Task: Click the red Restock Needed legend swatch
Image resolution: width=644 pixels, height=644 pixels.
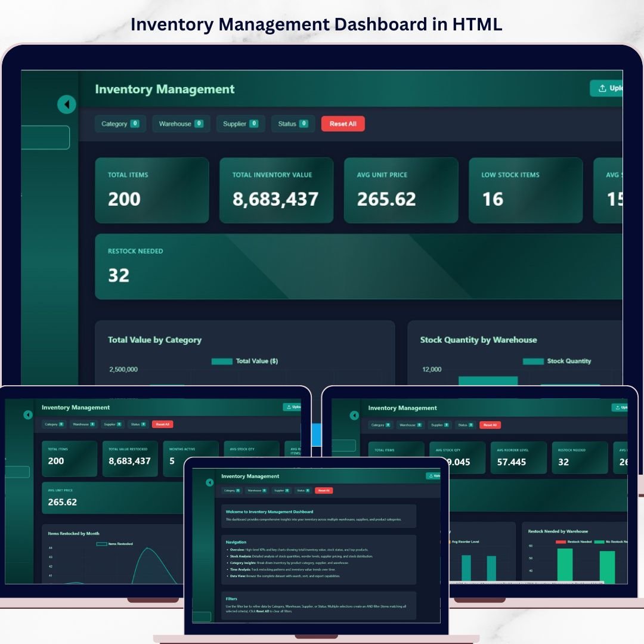Action: tap(561, 542)
